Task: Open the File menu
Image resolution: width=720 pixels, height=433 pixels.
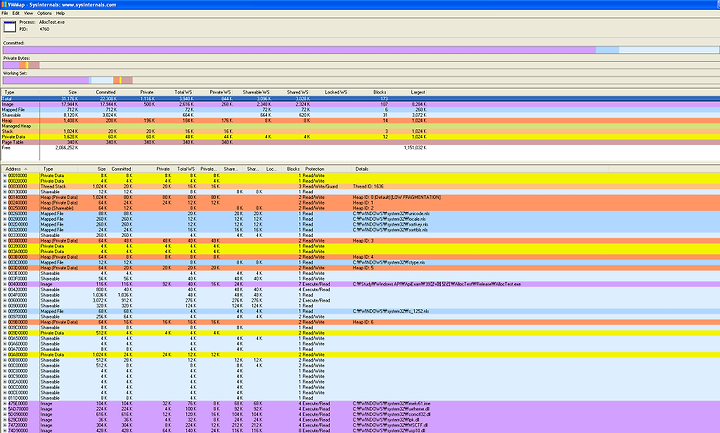Action: 5,13
